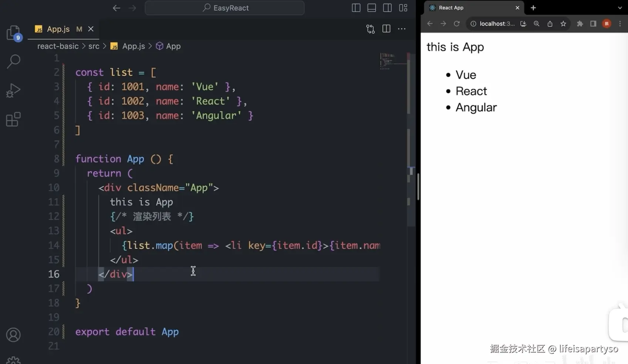628x364 pixels.
Task: Close the React App browser tab
Action: 517,8
